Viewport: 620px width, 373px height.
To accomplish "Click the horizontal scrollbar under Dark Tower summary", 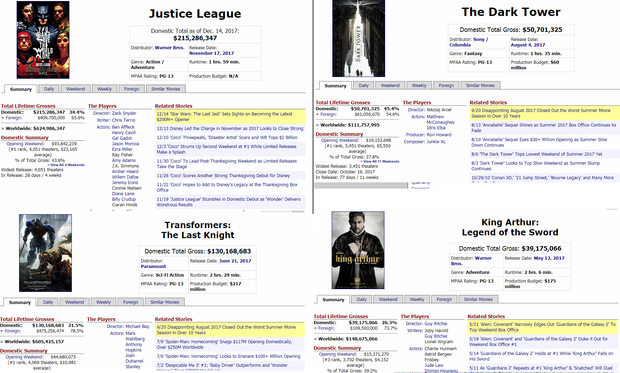I will [361, 186].
